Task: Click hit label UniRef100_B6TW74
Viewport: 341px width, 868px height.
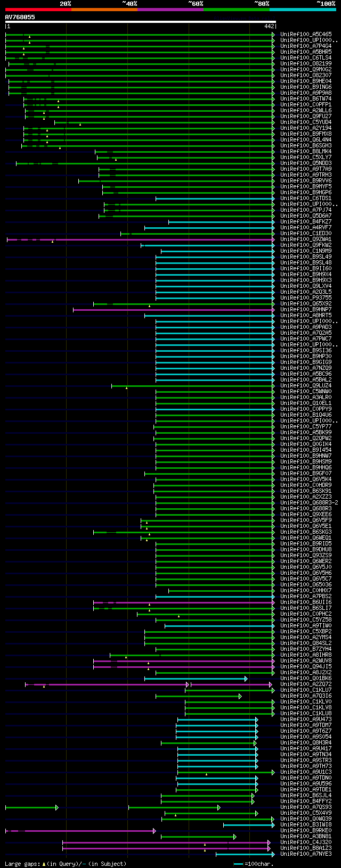Action: click(306, 99)
